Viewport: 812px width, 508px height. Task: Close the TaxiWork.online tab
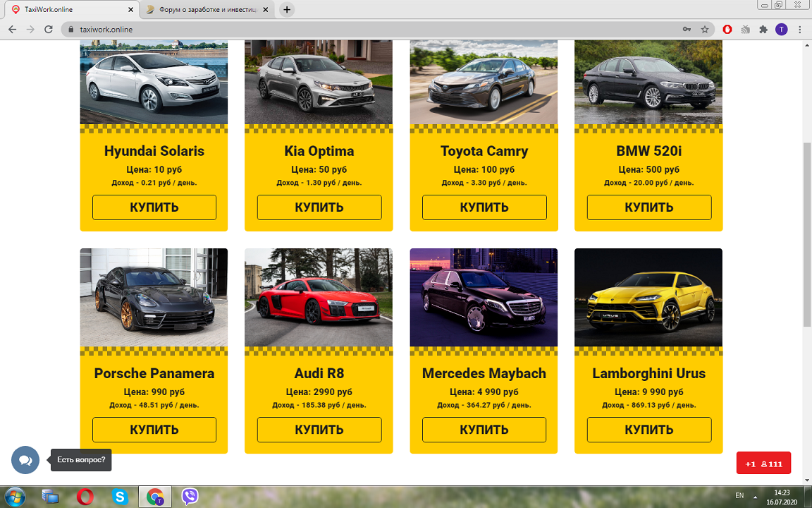pos(130,9)
